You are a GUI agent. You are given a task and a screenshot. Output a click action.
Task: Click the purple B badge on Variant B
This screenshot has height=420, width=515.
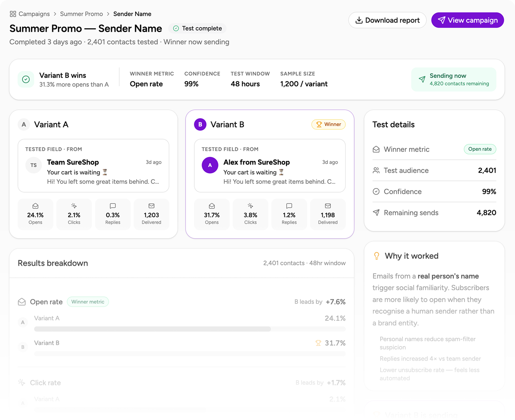[200, 125]
